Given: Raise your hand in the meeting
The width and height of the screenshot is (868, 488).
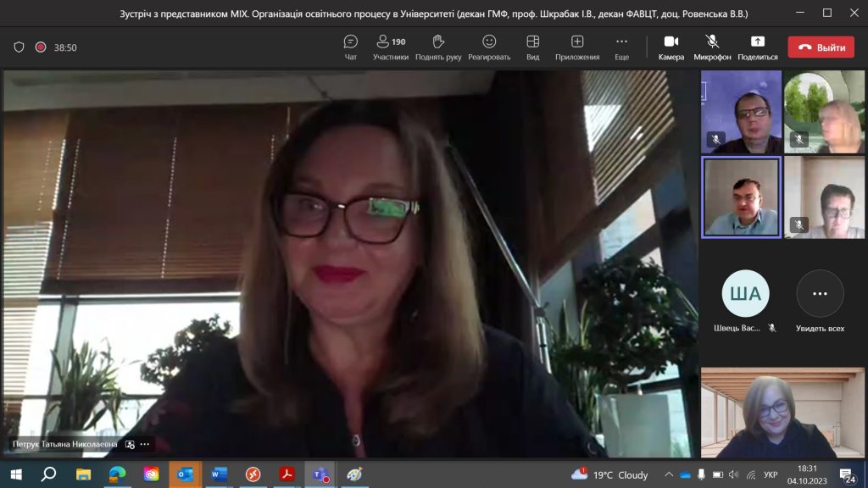Looking at the screenshot, I should point(438,47).
